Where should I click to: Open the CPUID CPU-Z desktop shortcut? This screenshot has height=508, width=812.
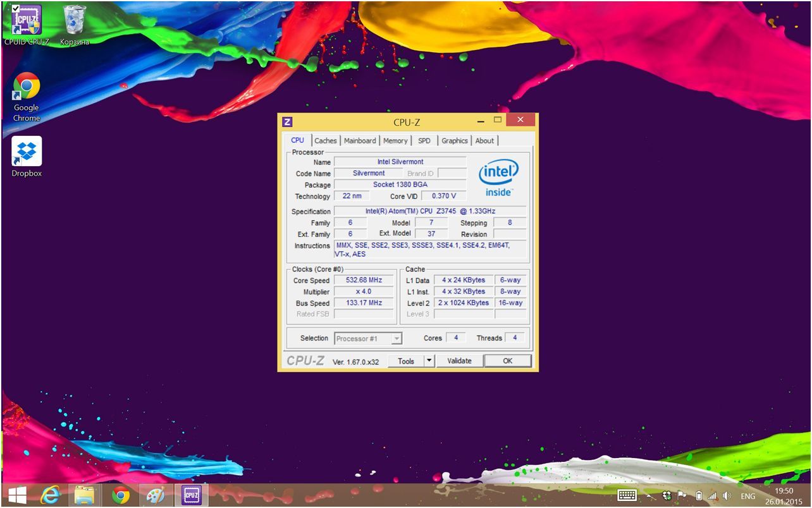coord(26,21)
